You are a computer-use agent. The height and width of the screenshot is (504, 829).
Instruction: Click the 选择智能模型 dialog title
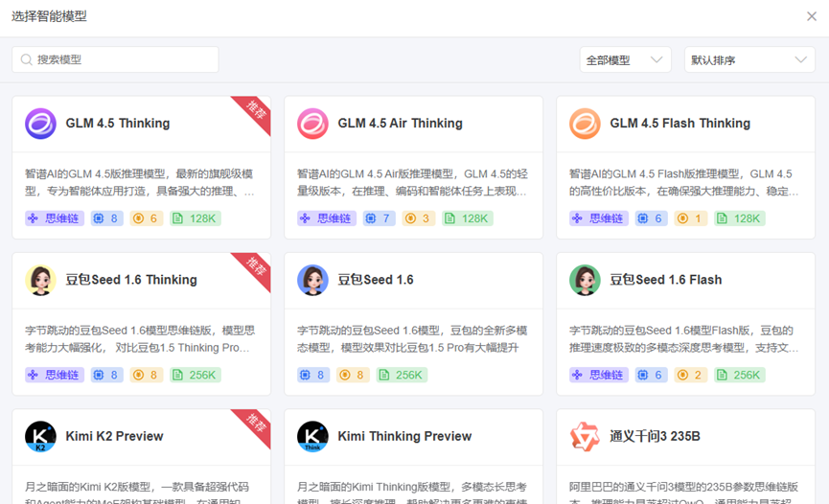point(49,16)
